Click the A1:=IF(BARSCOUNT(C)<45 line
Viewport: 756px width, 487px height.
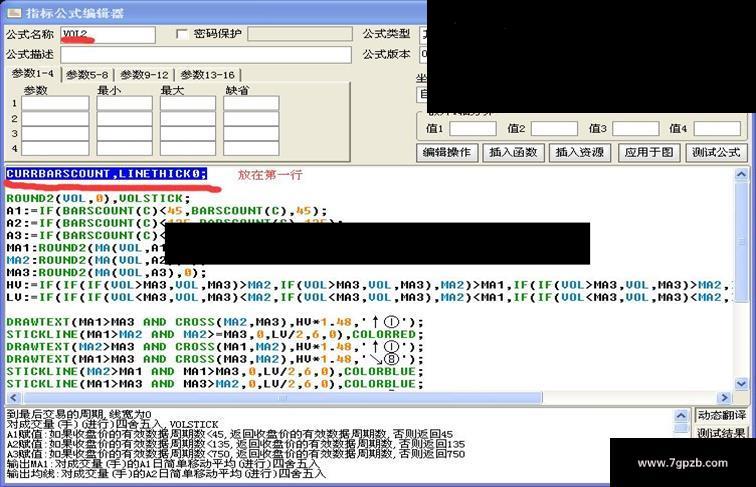pyautogui.click(x=167, y=211)
